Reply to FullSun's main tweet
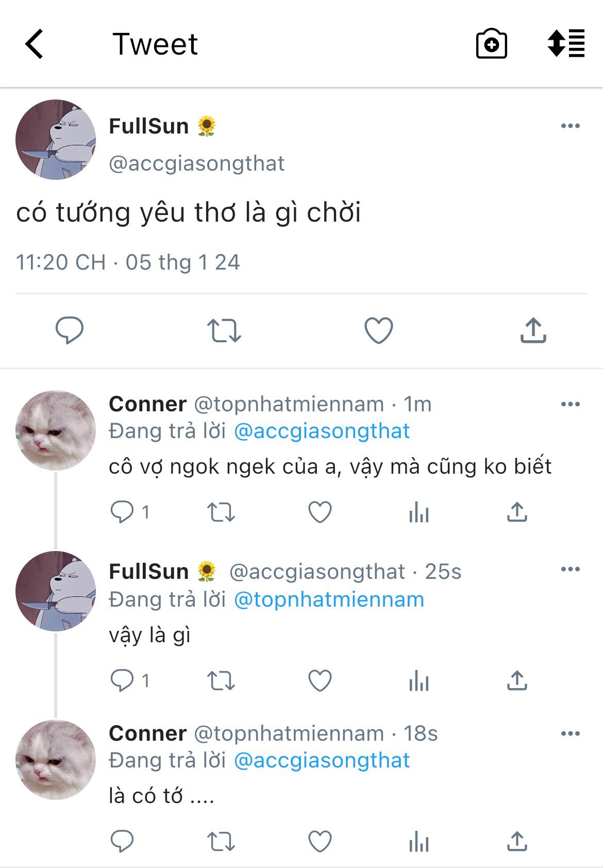Image resolution: width=603 pixels, height=868 pixels. coord(69,330)
